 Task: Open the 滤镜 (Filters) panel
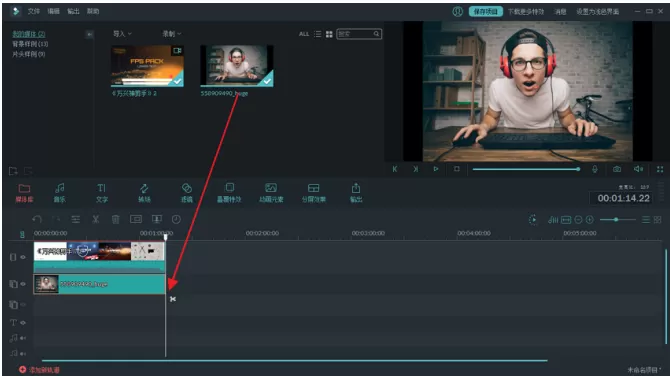187,193
